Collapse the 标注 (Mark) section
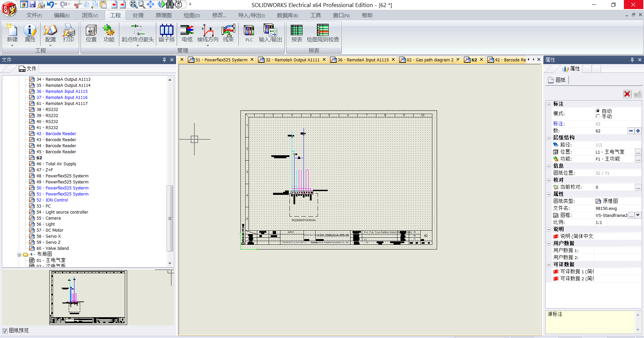Screen dimensions: 644x338 549,104
